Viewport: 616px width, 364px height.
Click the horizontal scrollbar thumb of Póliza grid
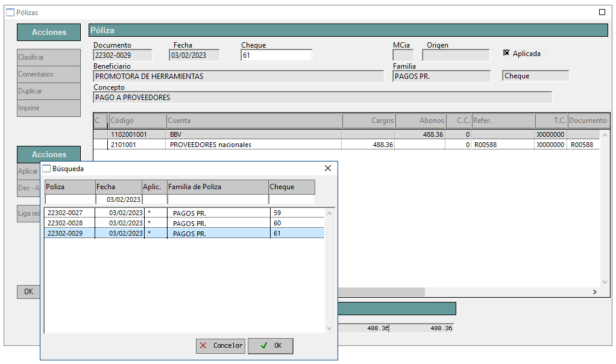click(382, 292)
